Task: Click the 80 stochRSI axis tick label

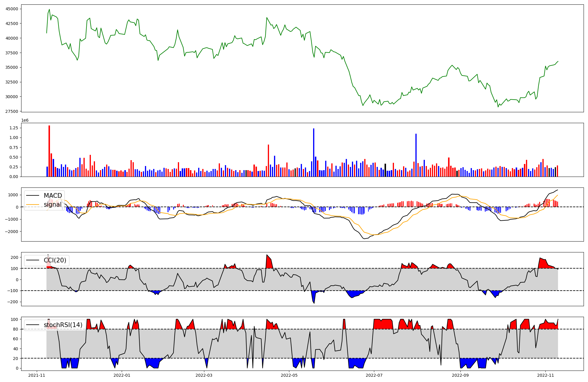Action: [16, 329]
